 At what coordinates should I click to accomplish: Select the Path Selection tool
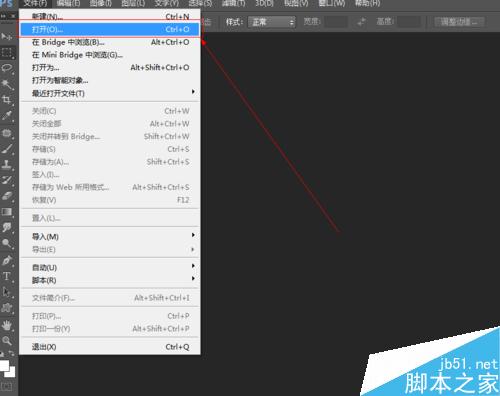click(6, 292)
